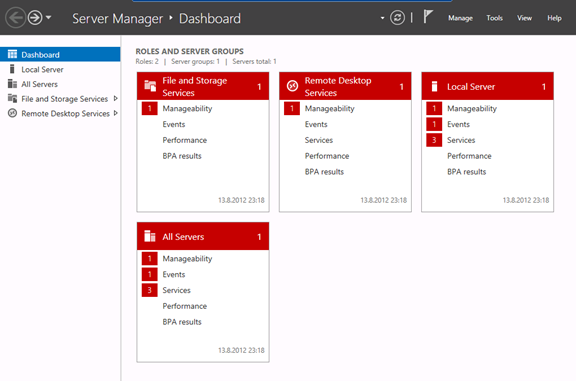Click the File and Storage Services tile icon
576x381 pixels.
click(x=150, y=86)
